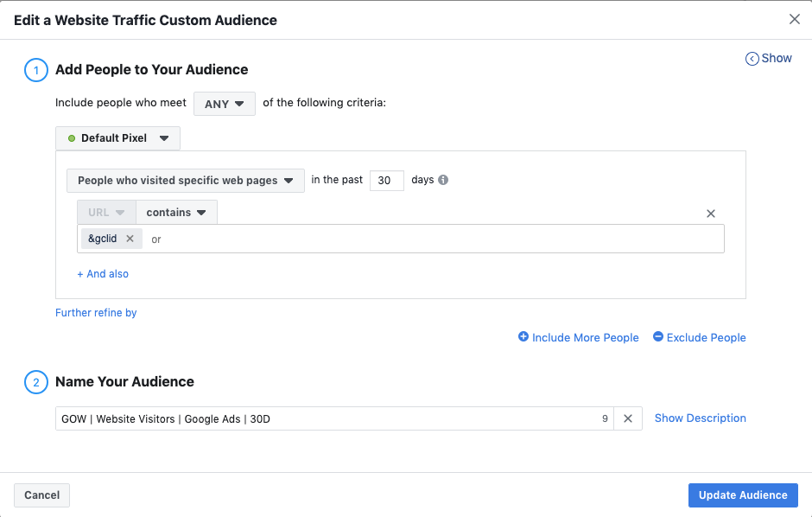Click Show Description for the audience

[700, 418]
